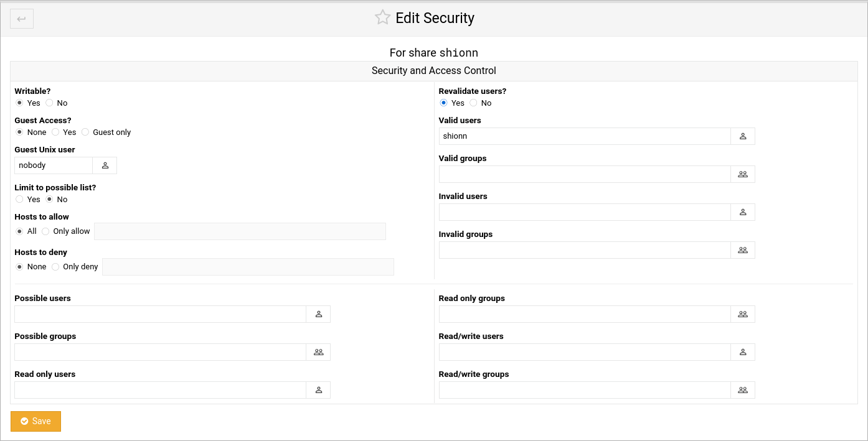Open group picker for Invalid groups
868x441 pixels.
pos(743,250)
